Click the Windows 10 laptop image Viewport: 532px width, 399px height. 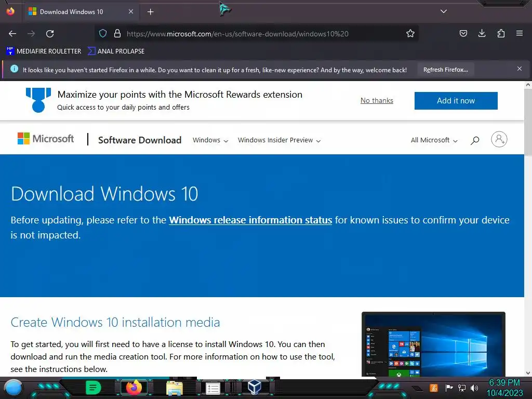coord(433,344)
